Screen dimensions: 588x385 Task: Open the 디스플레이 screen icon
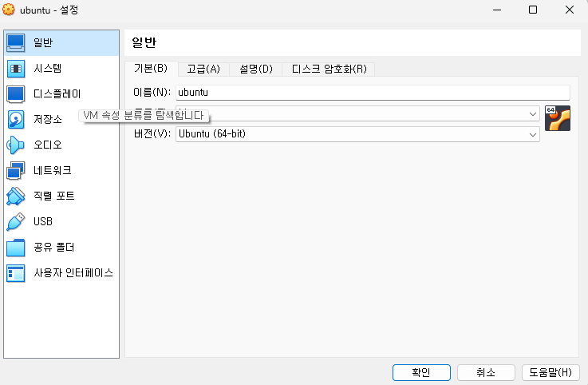click(16, 94)
